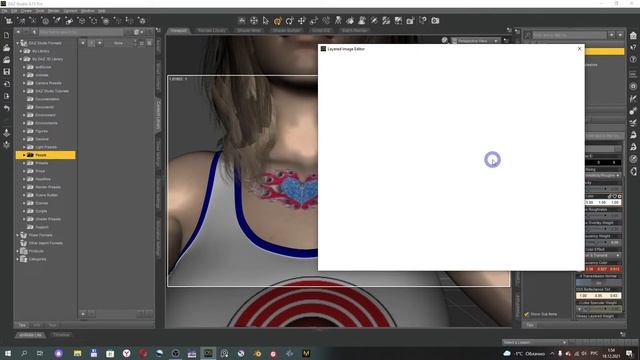
Task: Collapse the My DAZ 3D Library node
Action: coord(21,59)
